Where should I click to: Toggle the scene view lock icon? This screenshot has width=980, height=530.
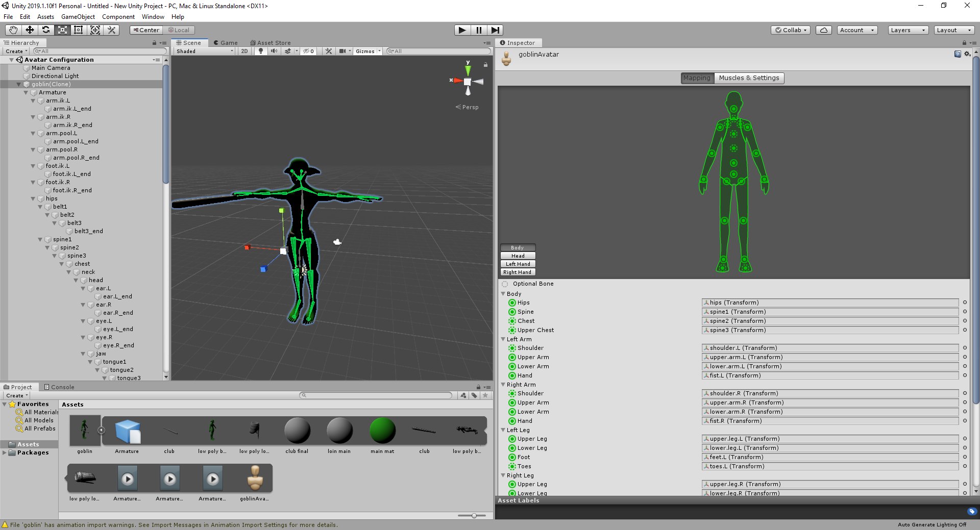[x=485, y=65]
